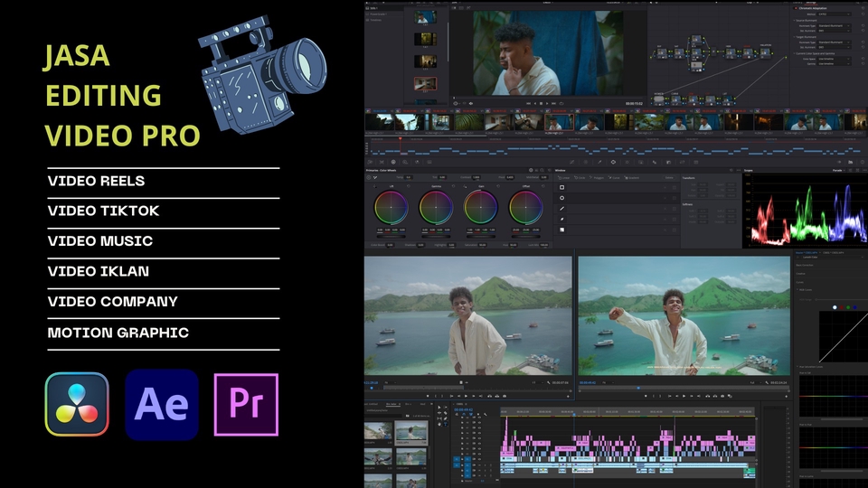Adjust the Lift color wheel

tap(391, 208)
